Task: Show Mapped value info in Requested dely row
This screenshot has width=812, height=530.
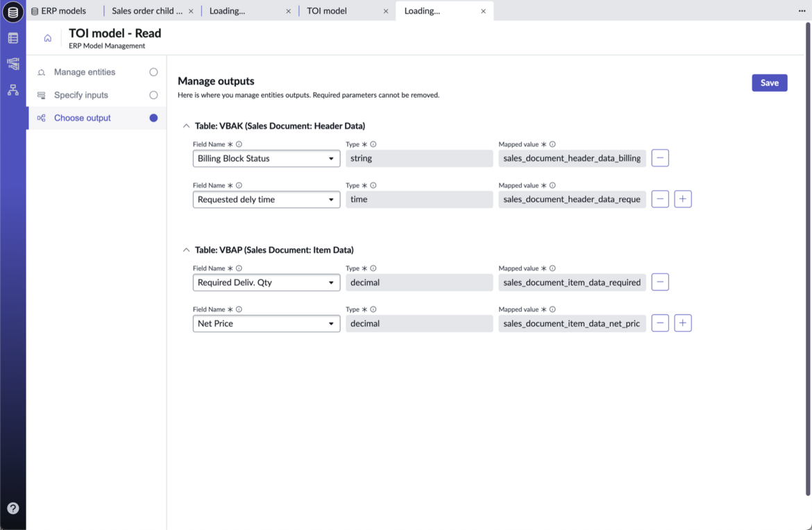Action: pos(552,185)
